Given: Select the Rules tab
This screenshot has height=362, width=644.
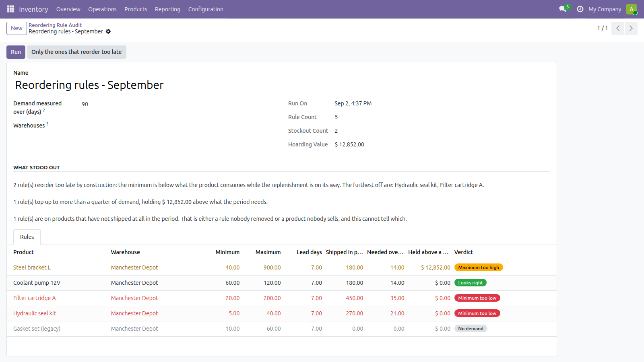Looking at the screenshot, I should (27, 237).
